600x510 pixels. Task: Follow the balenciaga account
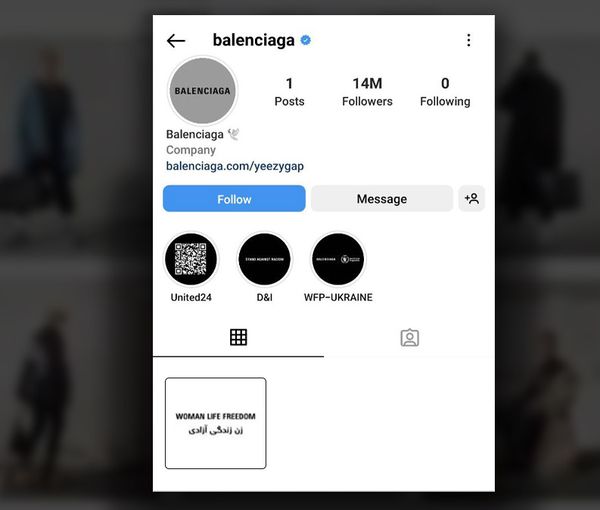point(234,199)
